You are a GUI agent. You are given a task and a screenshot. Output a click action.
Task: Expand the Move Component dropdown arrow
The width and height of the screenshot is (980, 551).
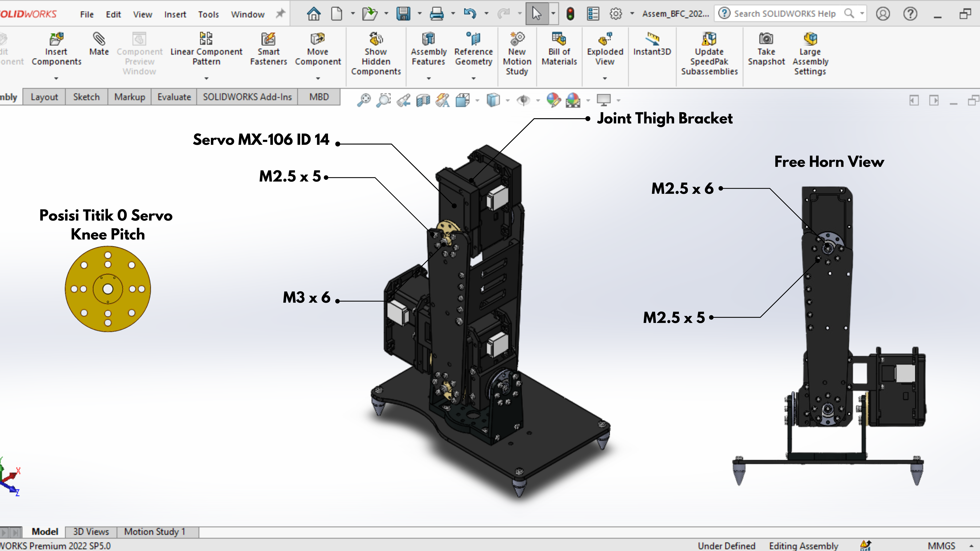pos(318,78)
